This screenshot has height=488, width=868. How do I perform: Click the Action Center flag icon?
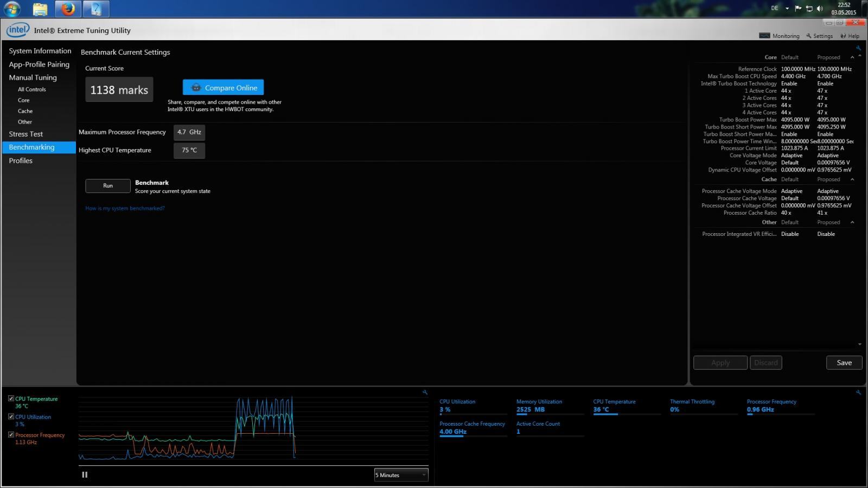(798, 8)
